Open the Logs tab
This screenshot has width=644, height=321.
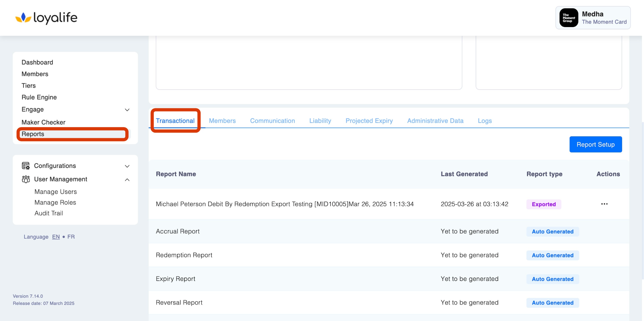[485, 121]
